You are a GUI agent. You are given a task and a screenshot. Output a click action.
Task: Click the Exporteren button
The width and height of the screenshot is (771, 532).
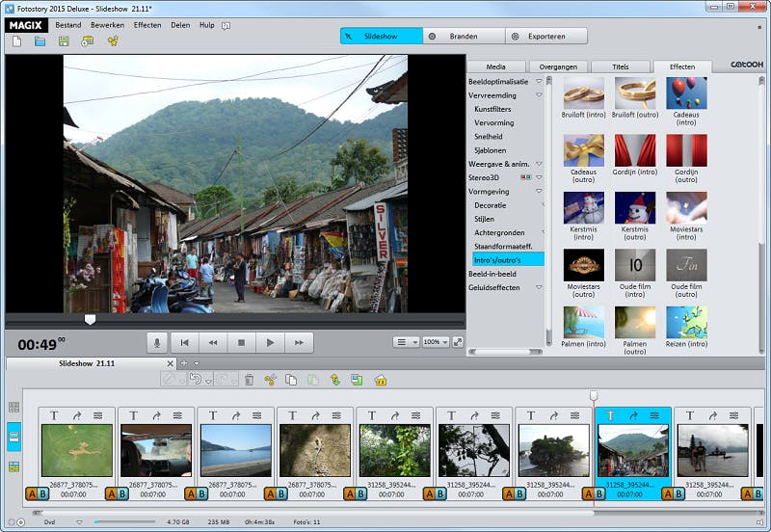[546, 36]
